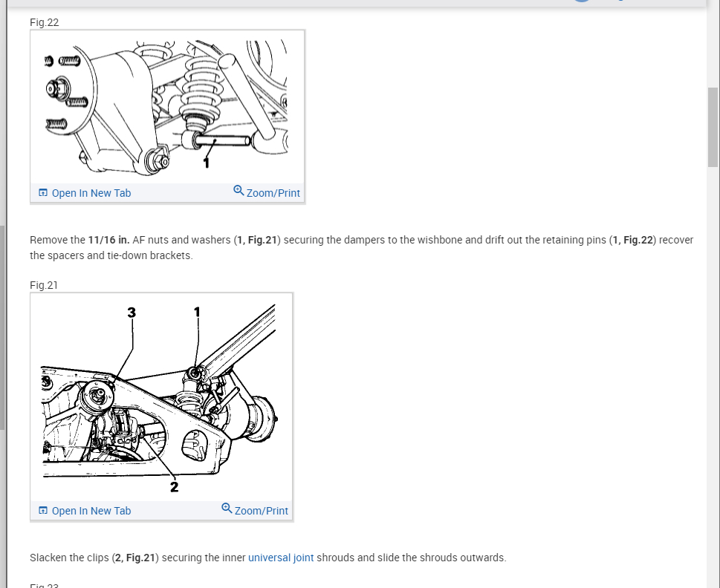Click the magnifier icon under Fig.21

[x=227, y=509]
